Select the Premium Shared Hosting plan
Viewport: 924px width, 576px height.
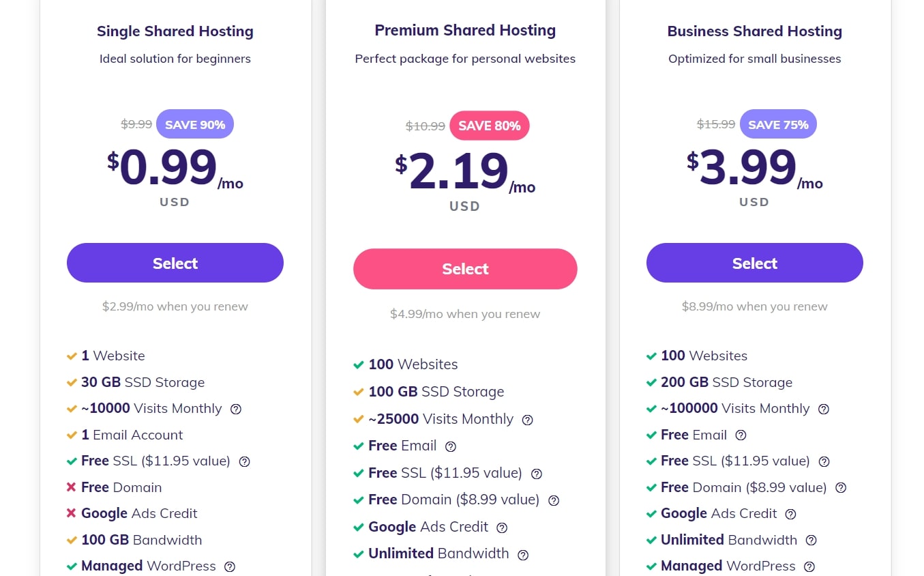coord(465,269)
